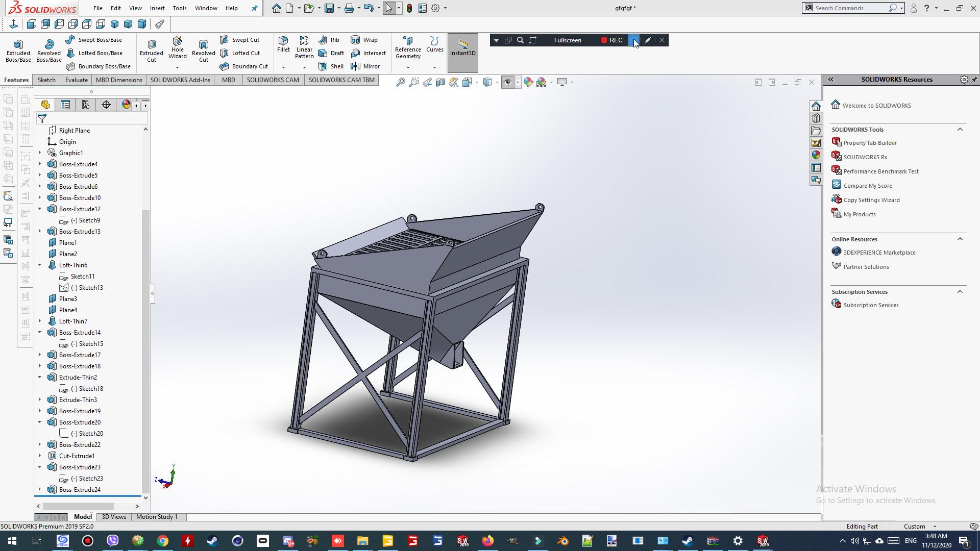This screenshot has width=980, height=551.
Task: Select the Extruded Cut tool
Action: click(x=152, y=51)
